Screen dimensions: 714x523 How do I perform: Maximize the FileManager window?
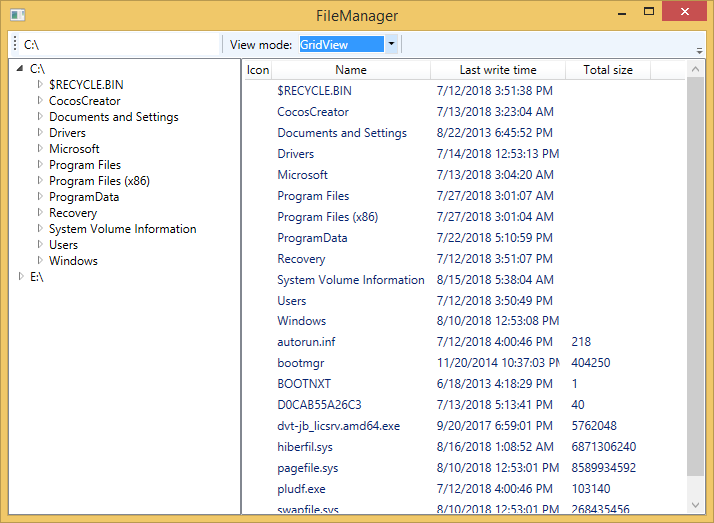point(648,12)
